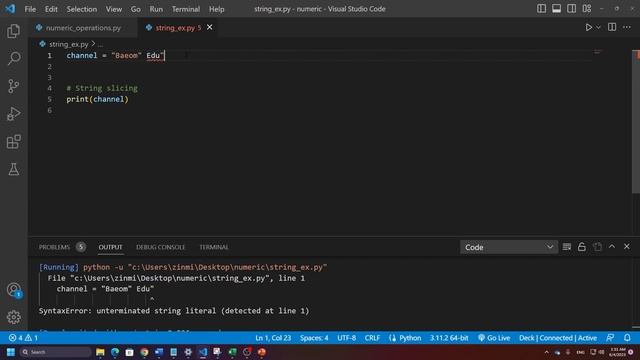
Task: Click the VS Code logo icon
Action: pyautogui.click(x=10, y=9)
